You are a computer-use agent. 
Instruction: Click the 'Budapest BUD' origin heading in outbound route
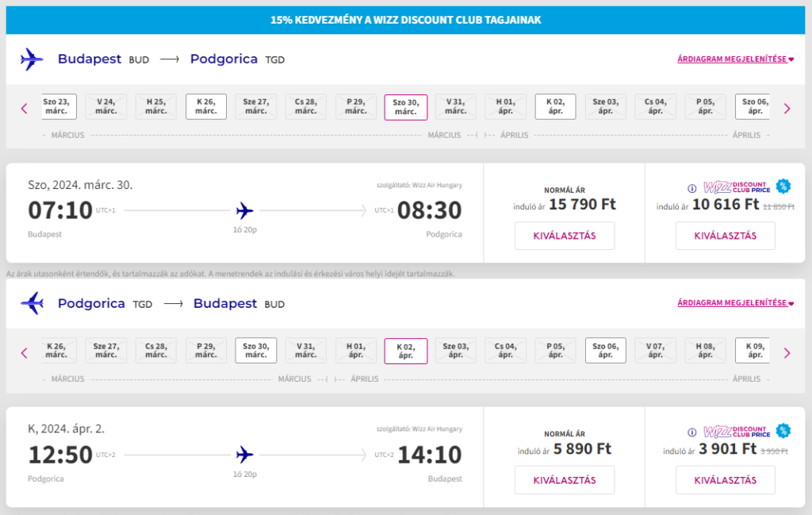click(103, 59)
